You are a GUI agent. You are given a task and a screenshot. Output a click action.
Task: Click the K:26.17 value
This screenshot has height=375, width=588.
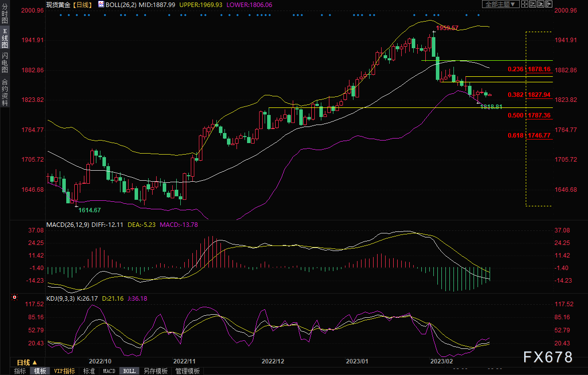coord(87,299)
